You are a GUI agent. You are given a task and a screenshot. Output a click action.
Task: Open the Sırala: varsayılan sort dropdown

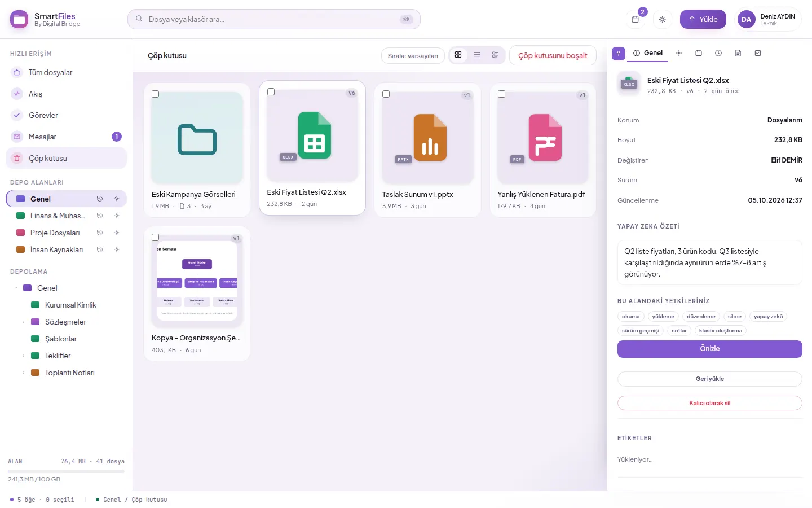click(x=413, y=55)
